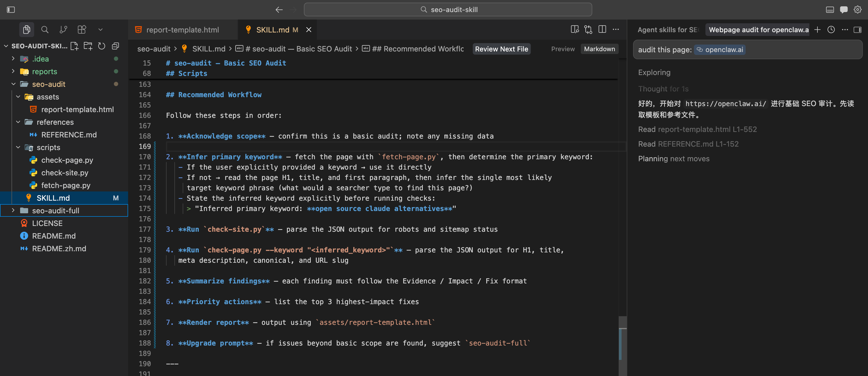This screenshot has height=376, width=868.
Task: Collapse all folders in explorer
Action: click(115, 46)
